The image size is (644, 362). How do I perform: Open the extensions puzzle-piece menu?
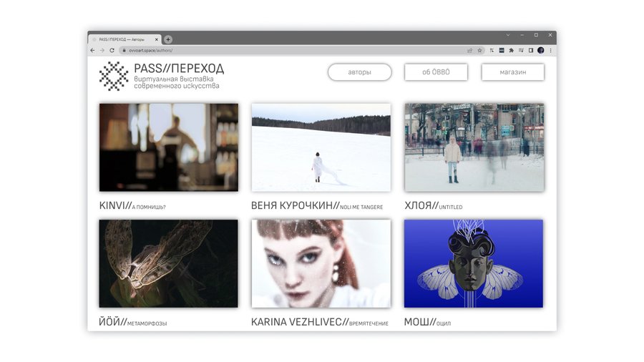512,51
